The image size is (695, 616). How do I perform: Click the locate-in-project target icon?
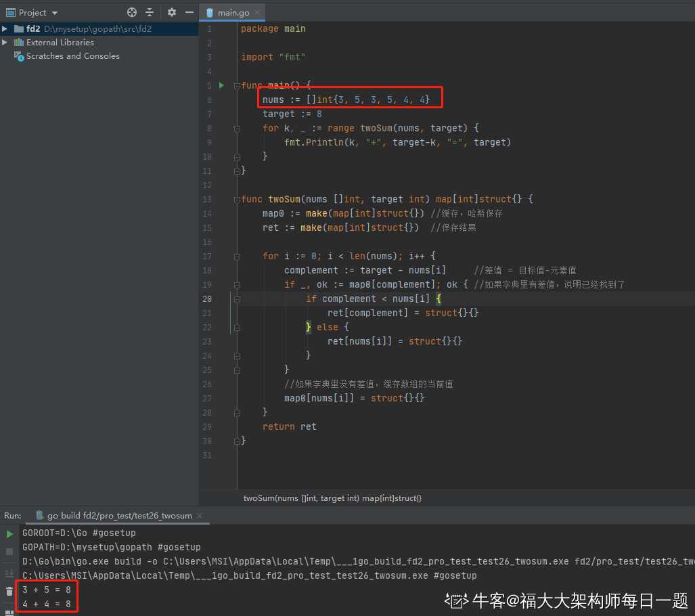coord(132,12)
